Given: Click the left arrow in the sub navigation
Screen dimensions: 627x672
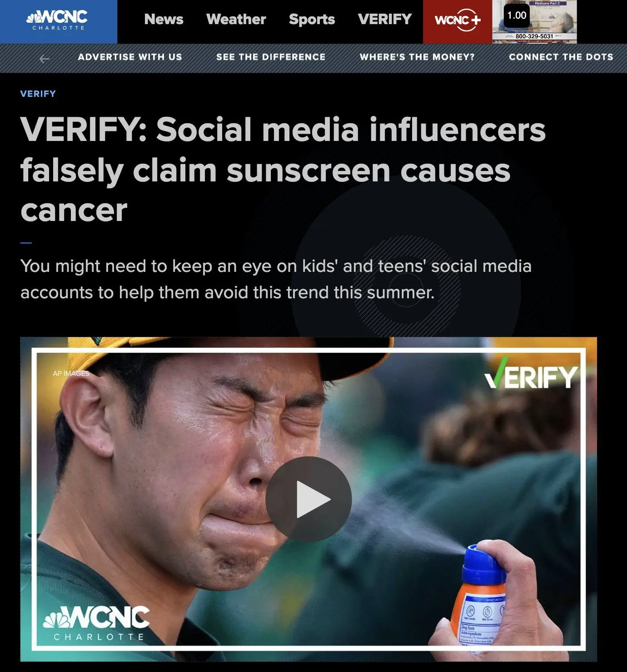Looking at the screenshot, I should [x=44, y=59].
